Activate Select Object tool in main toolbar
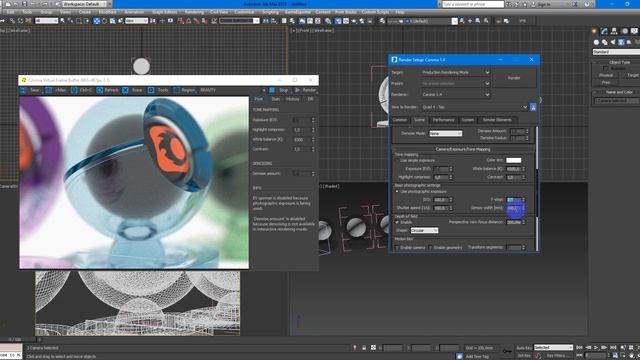This screenshot has width=640, height=360. pos(62,21)
